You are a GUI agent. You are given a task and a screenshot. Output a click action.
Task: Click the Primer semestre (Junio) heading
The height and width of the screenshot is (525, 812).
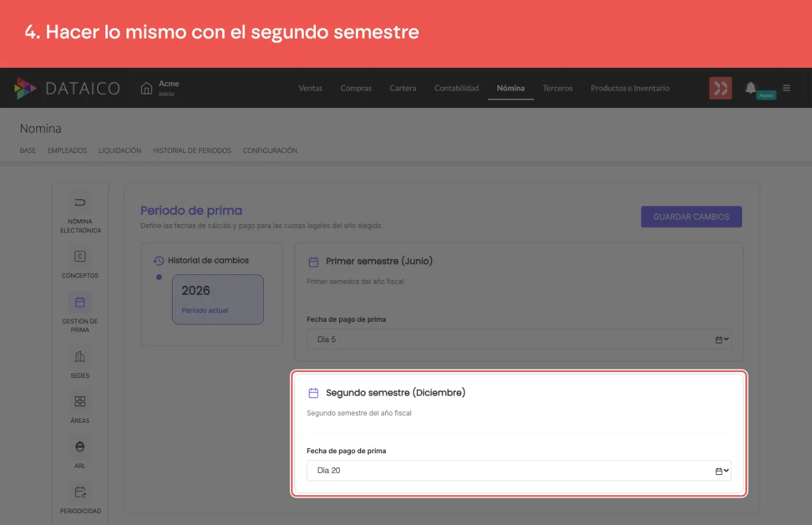379,262
